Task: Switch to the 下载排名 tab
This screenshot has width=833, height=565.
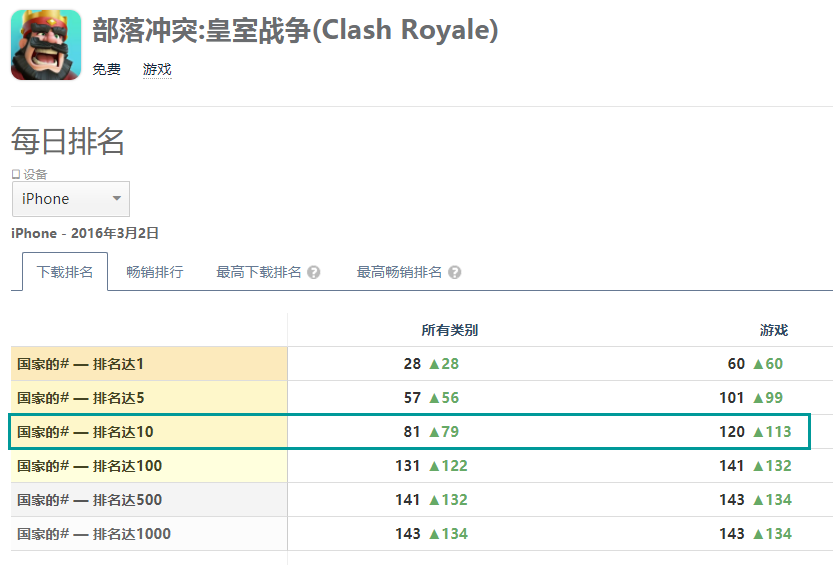Action: click(65, 272)
